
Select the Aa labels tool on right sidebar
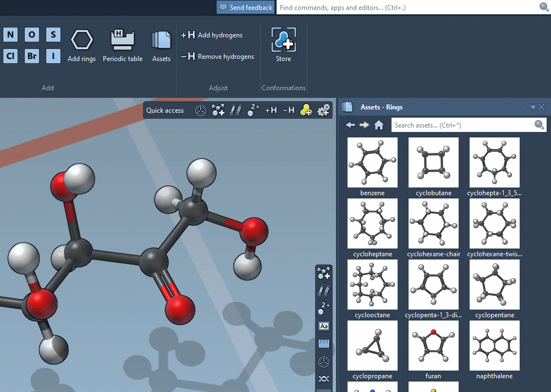324,326
